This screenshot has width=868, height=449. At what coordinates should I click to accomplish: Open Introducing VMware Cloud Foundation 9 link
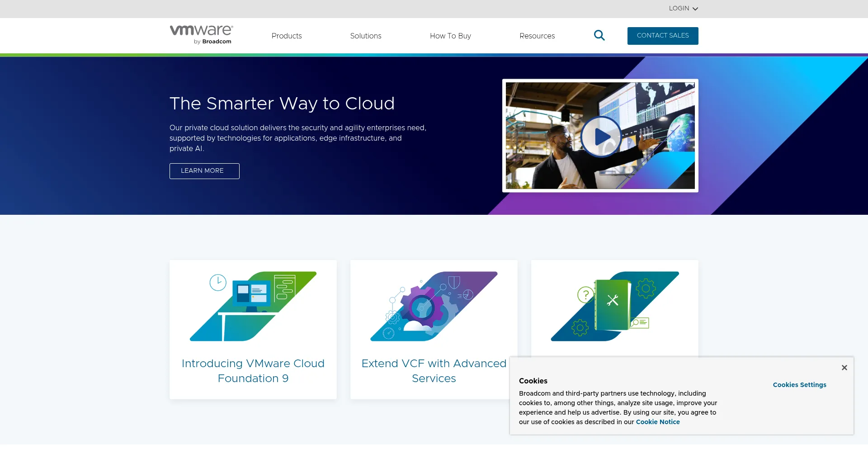tap(253, 371)
